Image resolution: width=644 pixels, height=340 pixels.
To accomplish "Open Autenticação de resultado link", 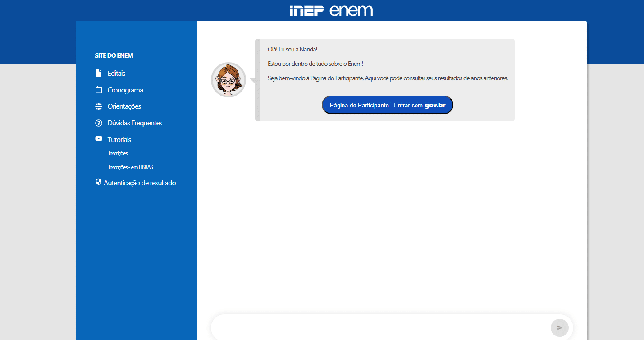I will (x=140, y=183).
